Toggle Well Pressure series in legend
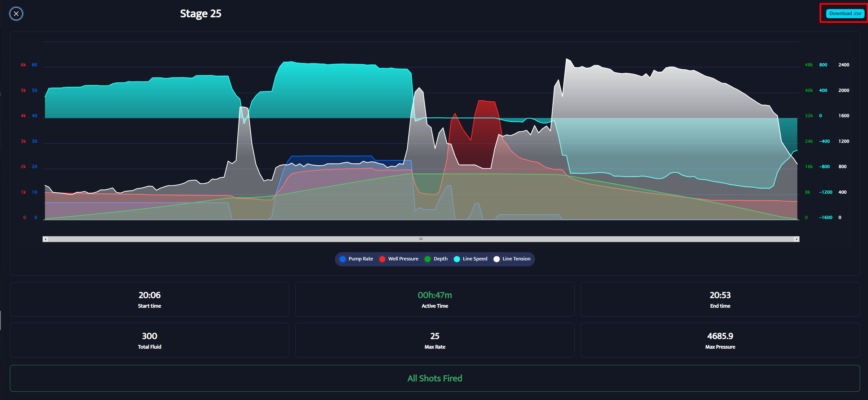The image size is (868, 400). (x=403, y=259)
